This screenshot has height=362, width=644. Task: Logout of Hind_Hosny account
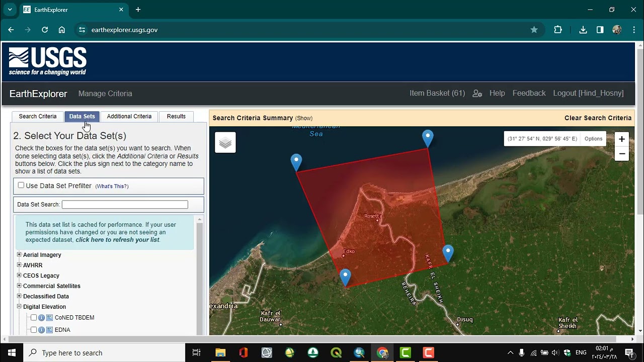click(x=588, y=94)
